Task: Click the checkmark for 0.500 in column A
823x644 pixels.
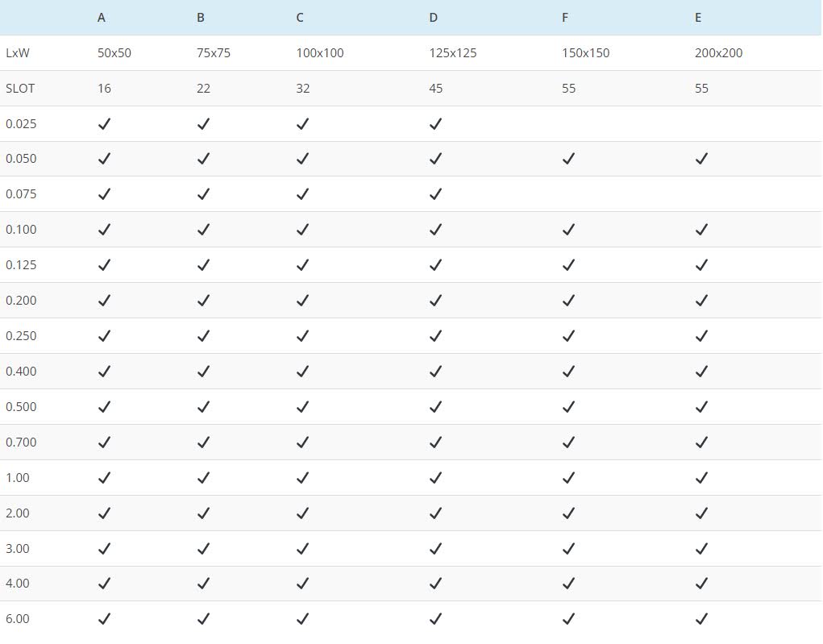Action: (x=104, y=407)
